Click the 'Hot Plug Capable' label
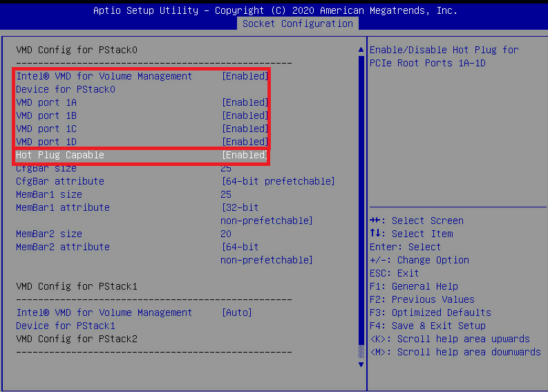The width and height of the screenshot is (548, 392). pyautogui.click(x=60, y=155)
